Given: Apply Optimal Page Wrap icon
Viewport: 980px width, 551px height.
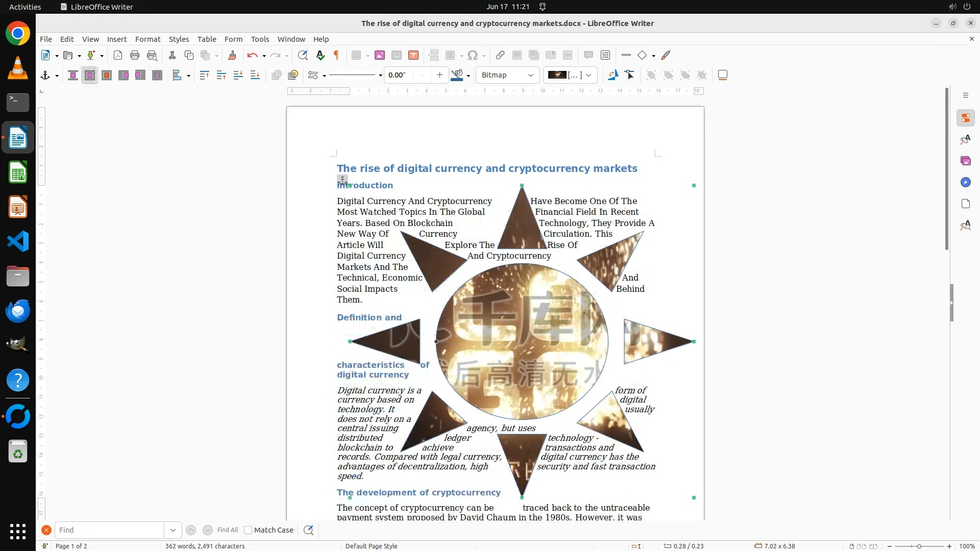Looking at the screenshot, I should (107, 75).
